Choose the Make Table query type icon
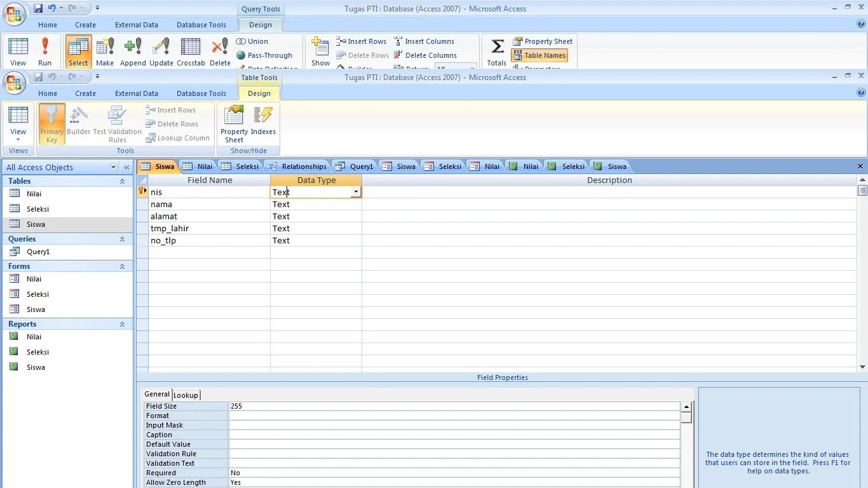Viewport: 868px width, 488px height. (x=105, y=51)
